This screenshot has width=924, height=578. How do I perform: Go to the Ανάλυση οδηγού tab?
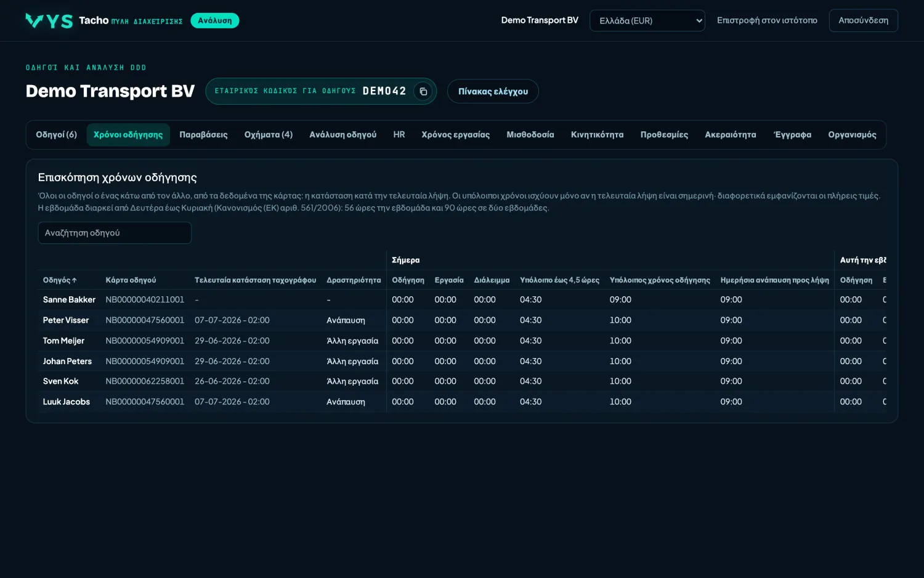pyautogui.click(x=343, y=135)
